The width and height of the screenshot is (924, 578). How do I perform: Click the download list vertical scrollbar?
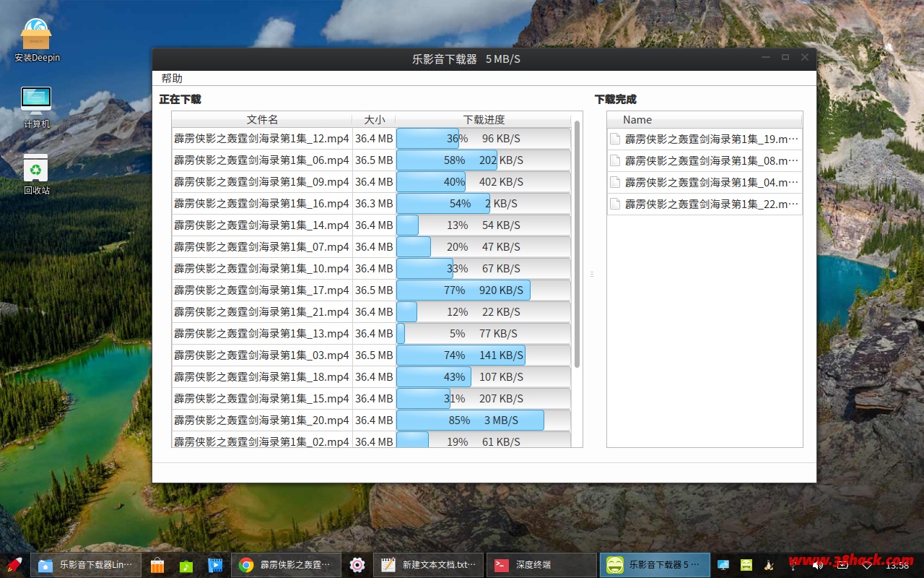point(577,244)
